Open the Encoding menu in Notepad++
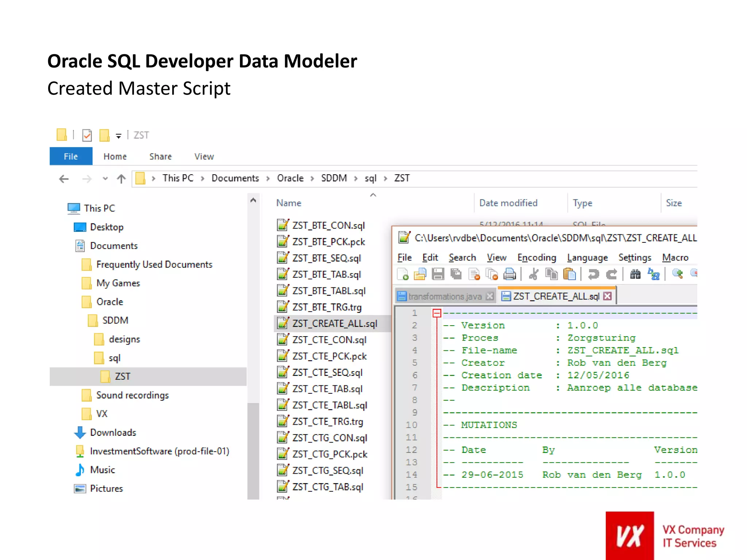 (x=537, y=258)
